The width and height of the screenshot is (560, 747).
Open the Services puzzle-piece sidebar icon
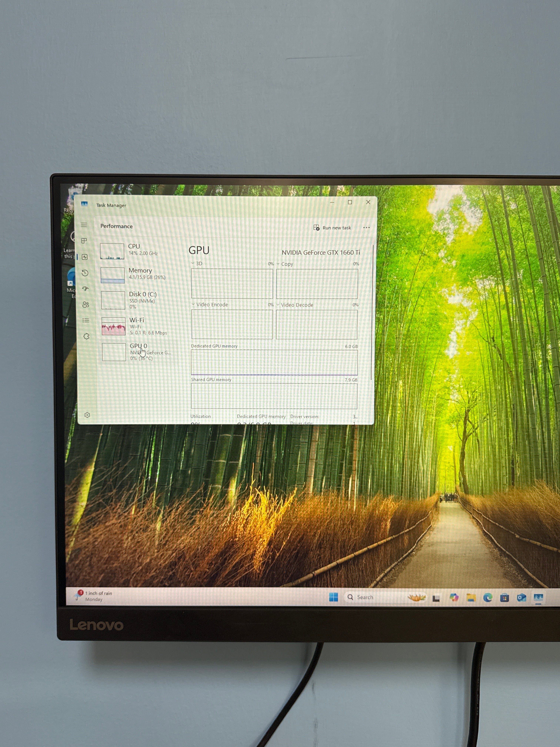click(86, 336)
